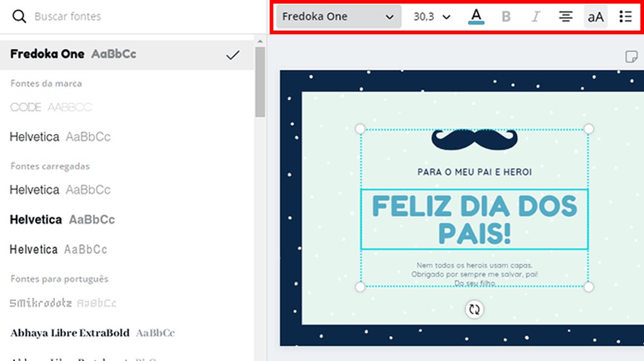Toggle italic formatting
Screen dimensions: 644x361
click(x=535, y=16)
